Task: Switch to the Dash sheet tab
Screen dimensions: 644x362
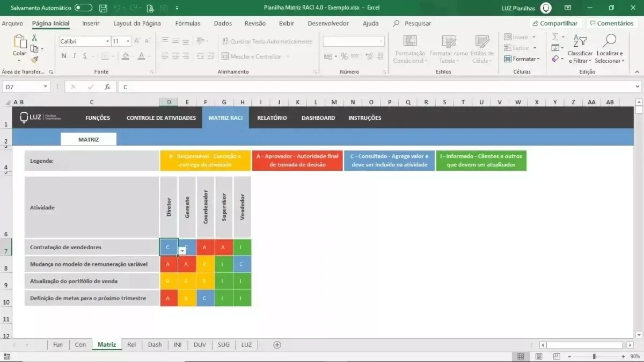Action: click(155, 345)
